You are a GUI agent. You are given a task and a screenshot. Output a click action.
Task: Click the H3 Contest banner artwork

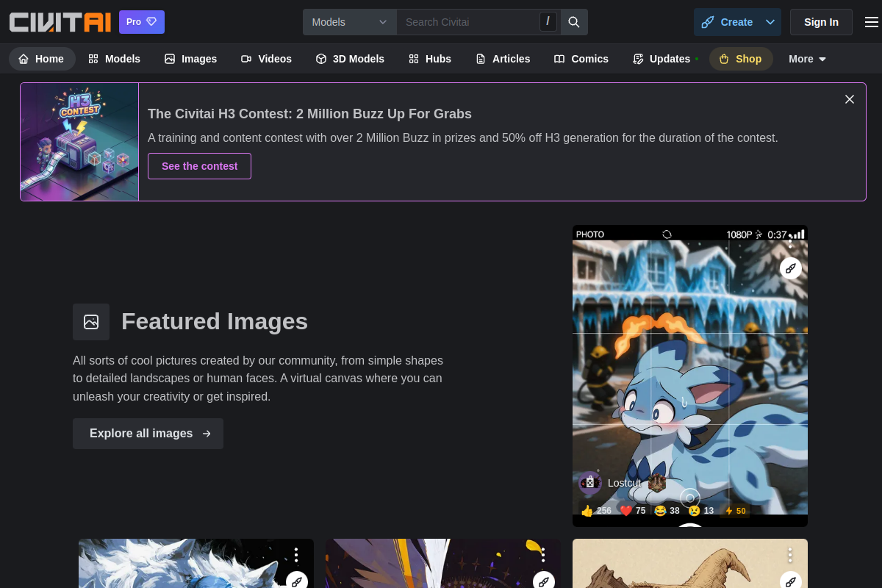coord(79,142)
